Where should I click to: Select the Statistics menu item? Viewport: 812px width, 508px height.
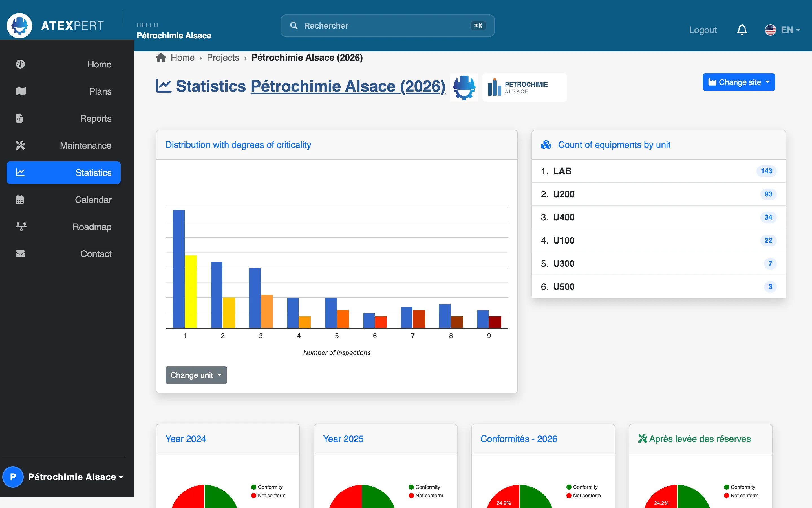pyautogui.click(x=64, y=173)
